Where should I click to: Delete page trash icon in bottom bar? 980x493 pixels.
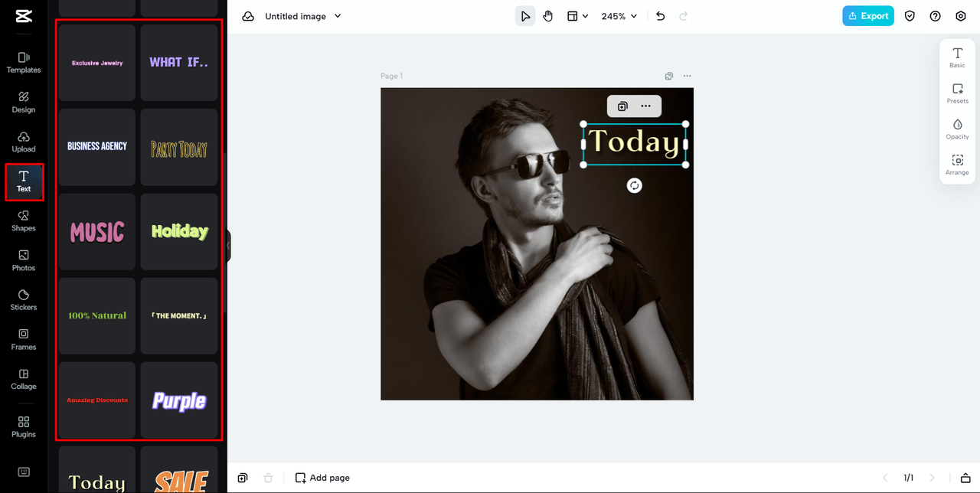click(268, 478)
